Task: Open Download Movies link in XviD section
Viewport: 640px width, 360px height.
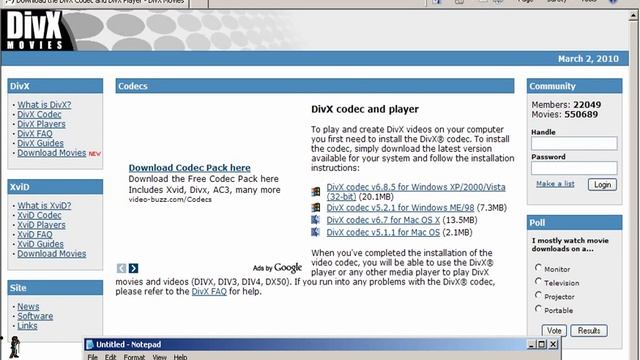Action: click(x=51, y=253)
